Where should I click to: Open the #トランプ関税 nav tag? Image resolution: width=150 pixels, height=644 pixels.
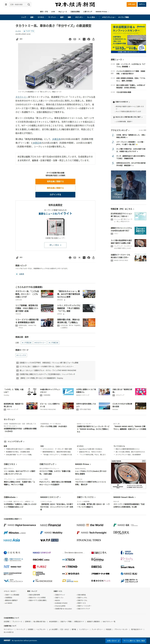124,17
